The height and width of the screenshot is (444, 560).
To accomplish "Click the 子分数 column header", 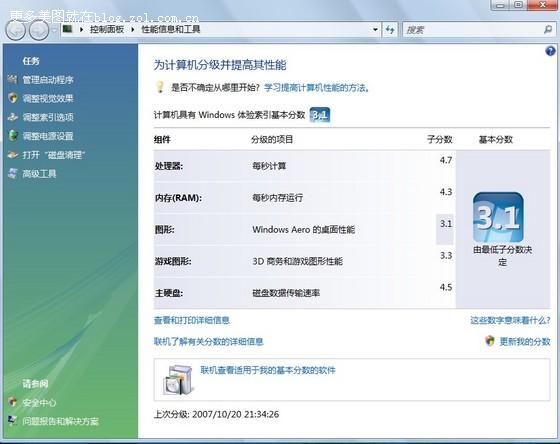I will click(440, 139).
